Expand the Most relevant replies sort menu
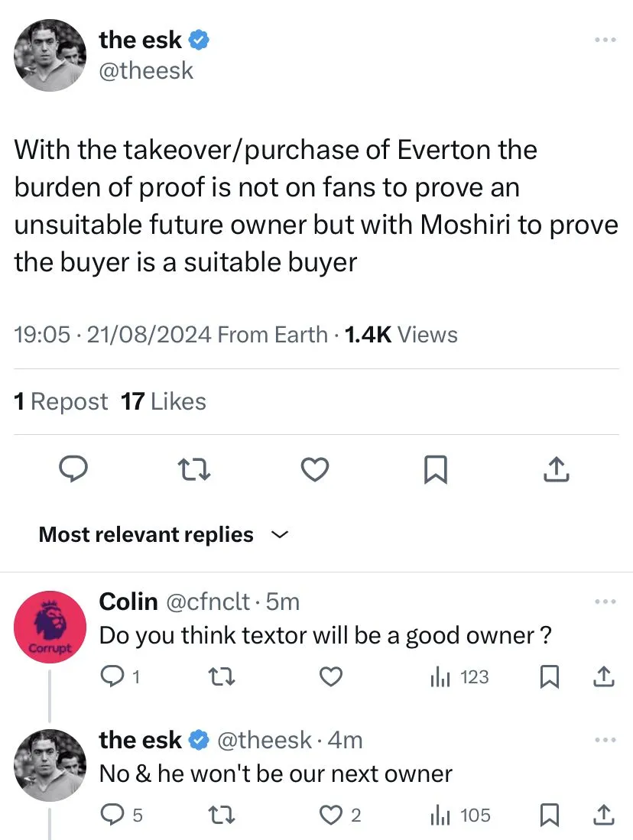 coord(278,535)
